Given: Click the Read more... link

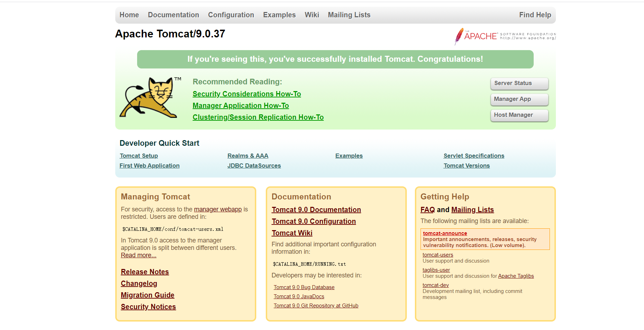Looking at the screenshot, I should 139,255.
